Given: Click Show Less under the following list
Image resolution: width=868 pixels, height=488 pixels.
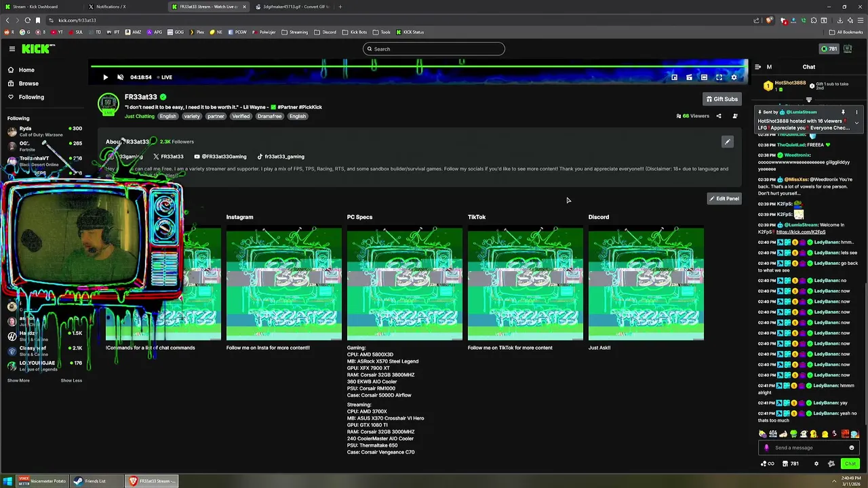Looking at the screenshot, I should [71, 380].
